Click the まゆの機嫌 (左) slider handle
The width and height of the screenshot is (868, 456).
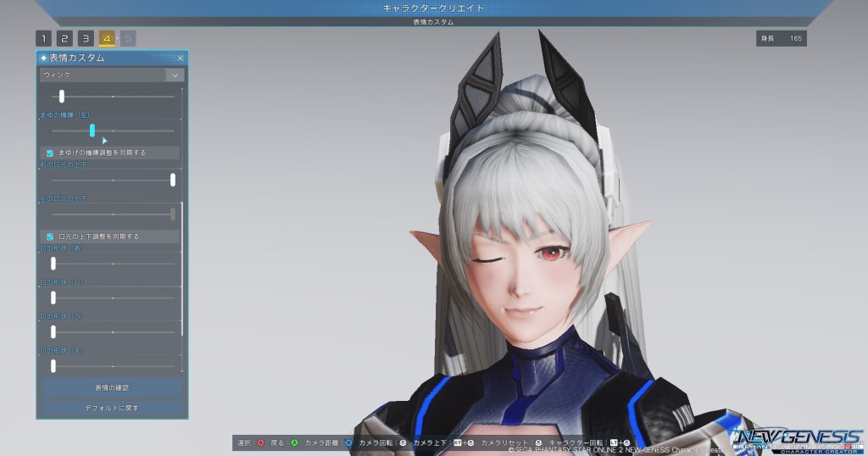[92, 131]
